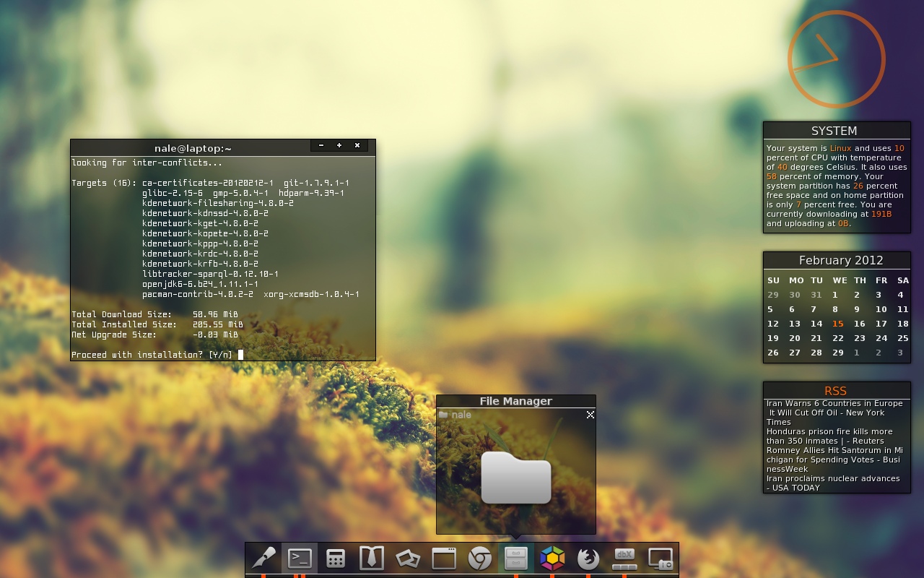The height and width of the screenshot is (578, 924).
Task: Open the pen/text editor dock icon
Action: click(x=263, y=558)
